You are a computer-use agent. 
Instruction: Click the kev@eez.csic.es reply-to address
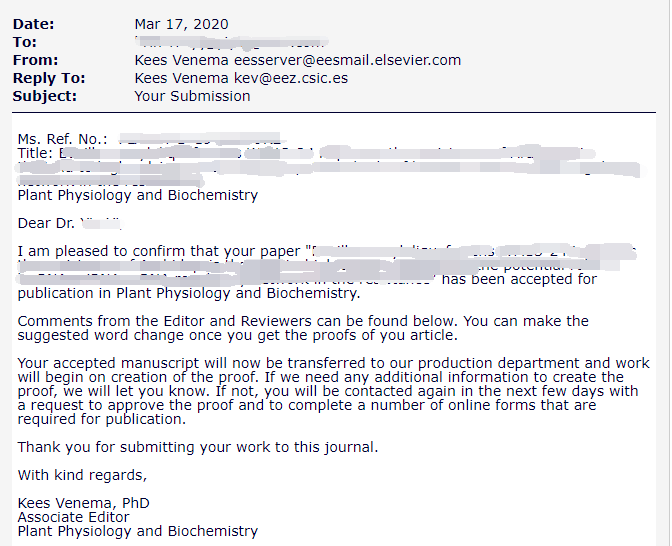[291, 78]
